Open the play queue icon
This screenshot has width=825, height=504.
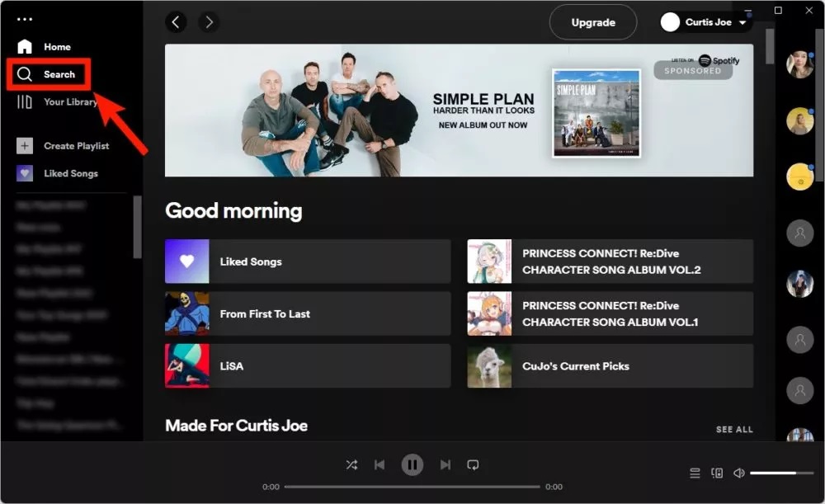(695, 473)
